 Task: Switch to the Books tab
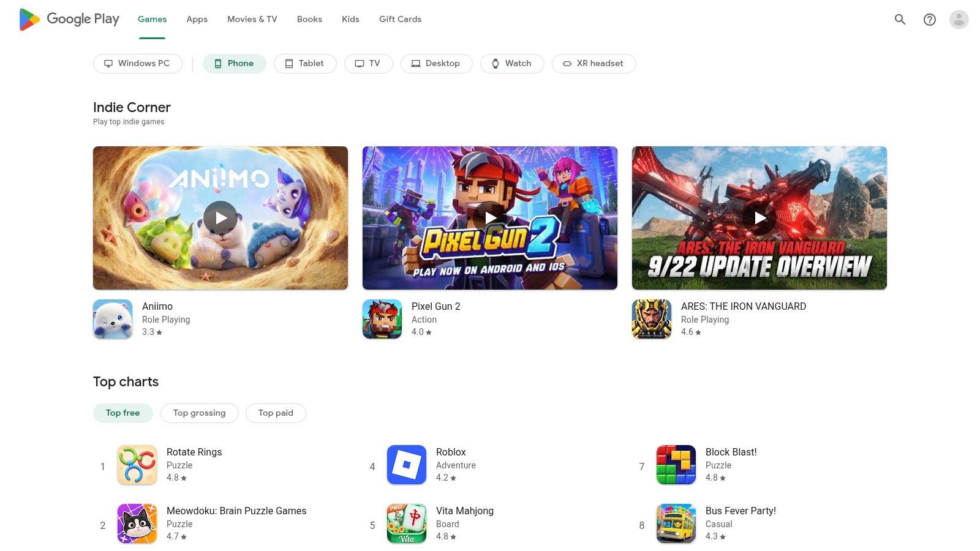point(309,20)
